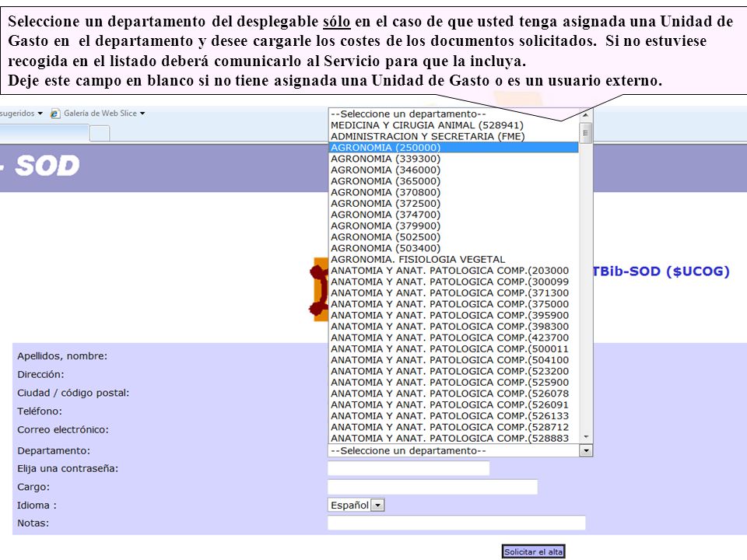Select ANATOMIA Y ANAT. PATOLOGICA COMP.(526091
The height and width of the screenshot is (560, 747).
tap(454, 404)
